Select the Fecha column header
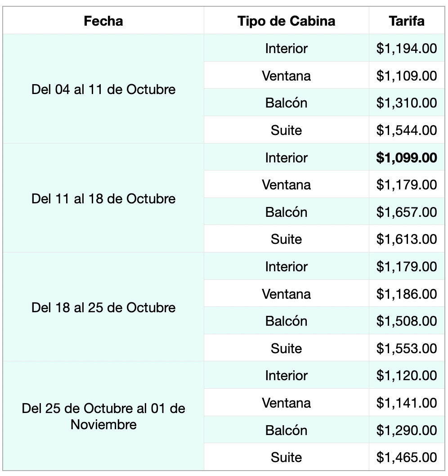Image resolution: width=448 pixels, height=476 pixels. 103,21
